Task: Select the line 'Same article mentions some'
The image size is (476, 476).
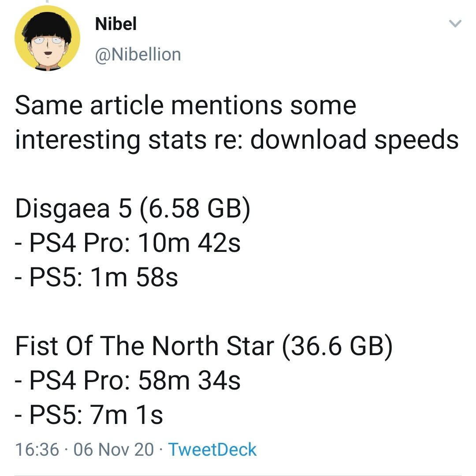Action: pyautogui.click(x=186, y=106)
